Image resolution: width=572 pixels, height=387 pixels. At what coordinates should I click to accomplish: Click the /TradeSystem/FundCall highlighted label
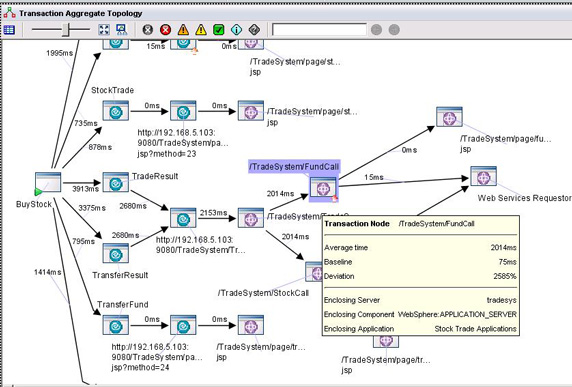pos(294,167)
